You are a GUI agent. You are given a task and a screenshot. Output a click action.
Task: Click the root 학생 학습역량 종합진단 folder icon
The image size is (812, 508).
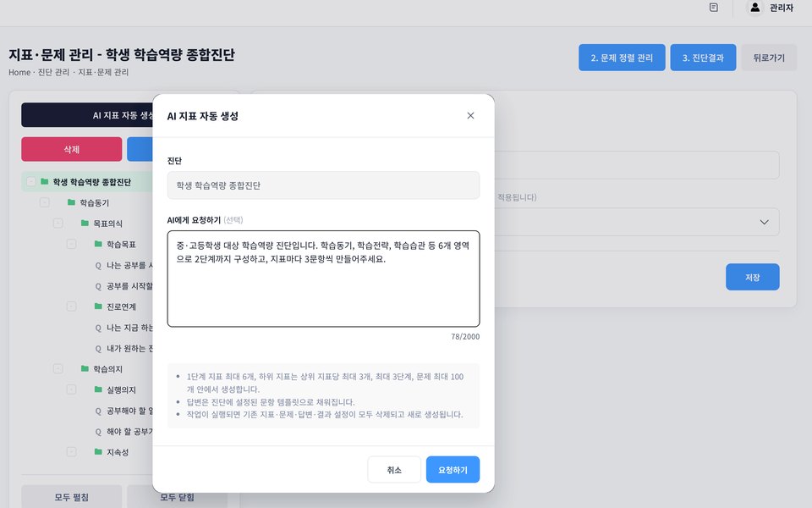45,181
